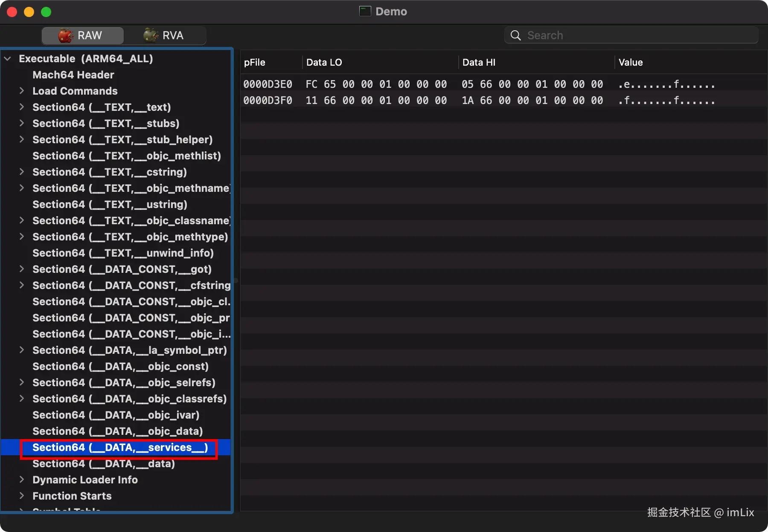
Task: Select the Dynamic Loader Info tree item
Action: click(x=85, y=480)
